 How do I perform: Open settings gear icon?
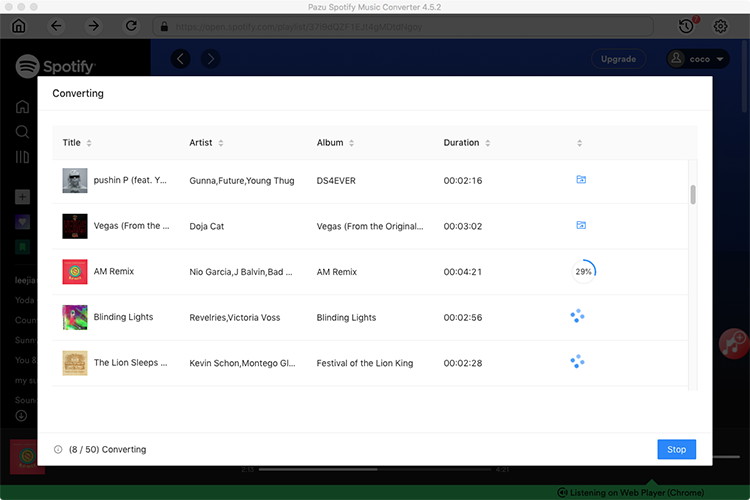coord(720,26)
